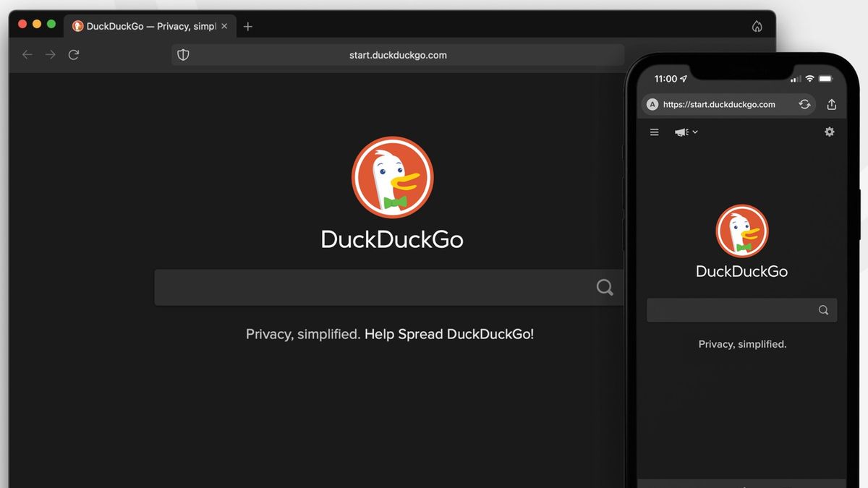The width and height of the screenshot is (868, 488).
Task: Click the desktop DuckDuckGo duck logo
Action: 392,177
